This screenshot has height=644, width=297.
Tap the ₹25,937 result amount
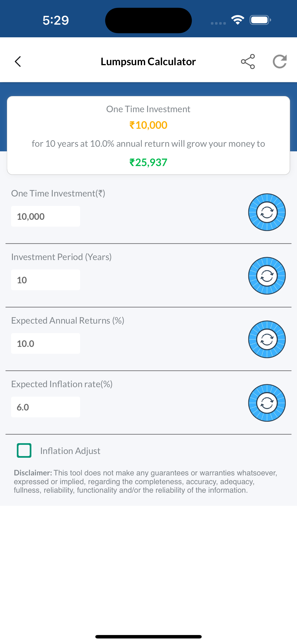(148, 163)
